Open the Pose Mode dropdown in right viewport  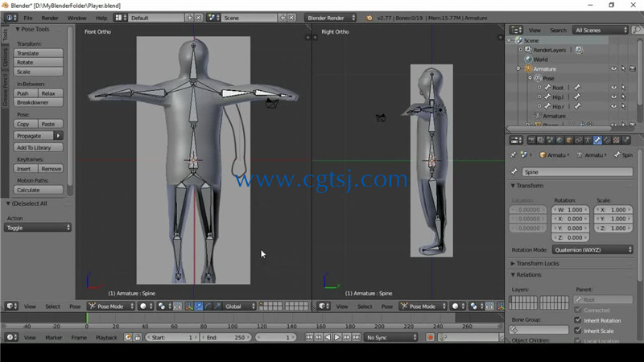[x=423, y=306]
